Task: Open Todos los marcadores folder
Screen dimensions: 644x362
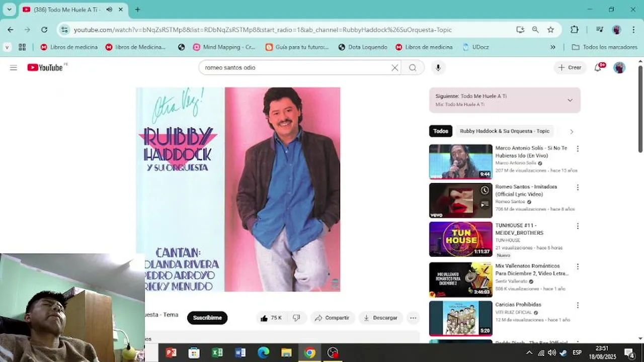Action: [x=605, y=47]
